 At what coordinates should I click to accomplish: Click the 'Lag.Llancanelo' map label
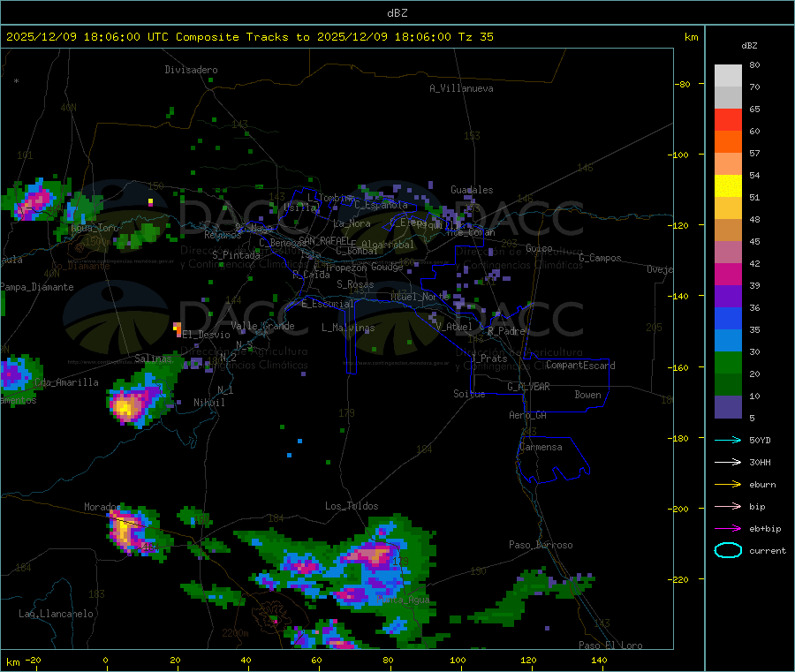pos(57,614)
